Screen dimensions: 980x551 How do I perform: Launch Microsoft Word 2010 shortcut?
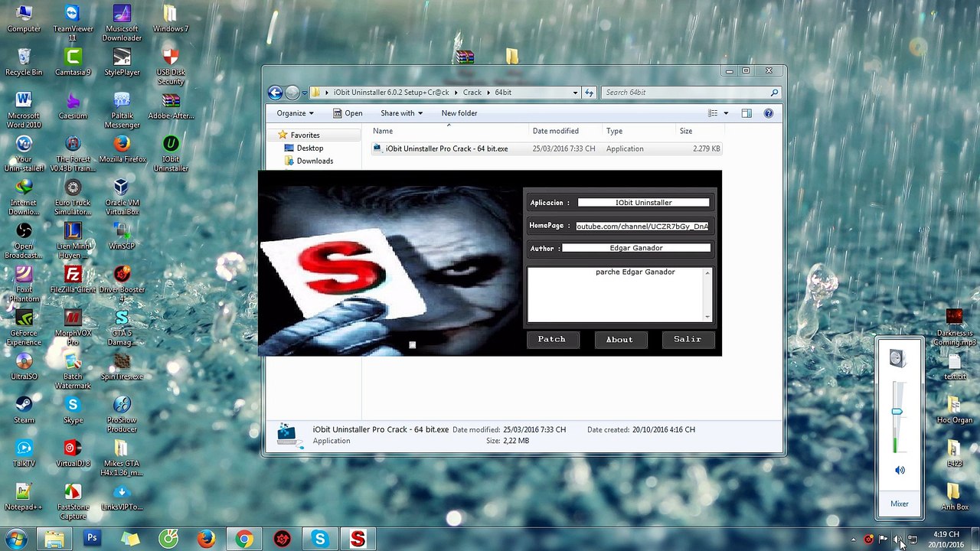click(24, 110)
